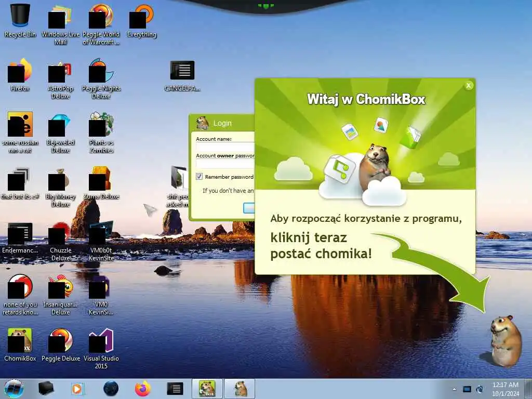Image resolution: width=532 pixels, height=399 pixels.
Task: Select the Visual Studio 2015 desktop icon
Action: pos(101,349)
